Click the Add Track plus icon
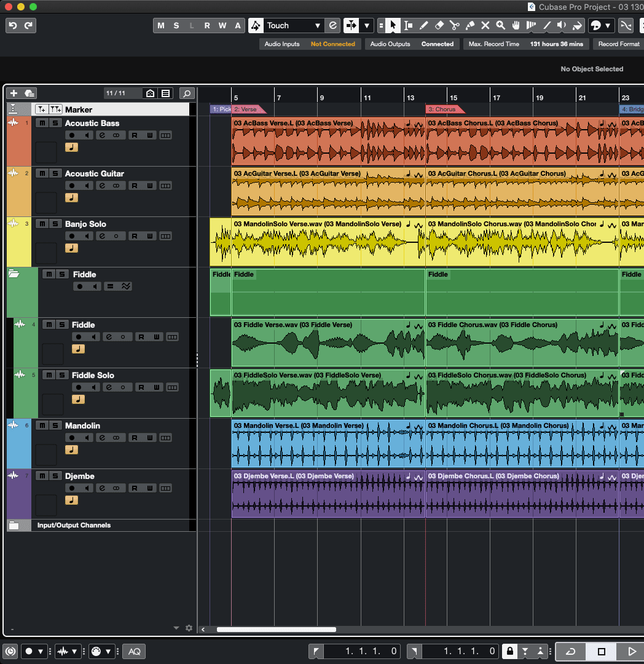The width and height of the screenshot is (644, 664). [14, 93]
